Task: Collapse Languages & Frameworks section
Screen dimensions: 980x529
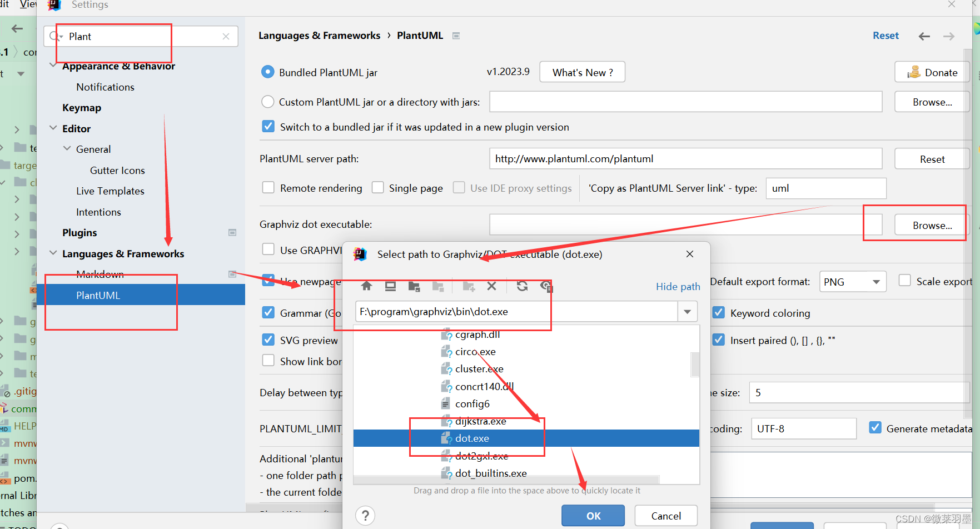Action: click(53, 253)
